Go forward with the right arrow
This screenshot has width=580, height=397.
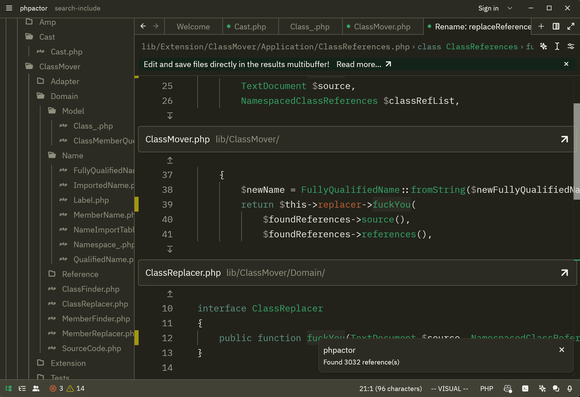(x=156, y=26)
